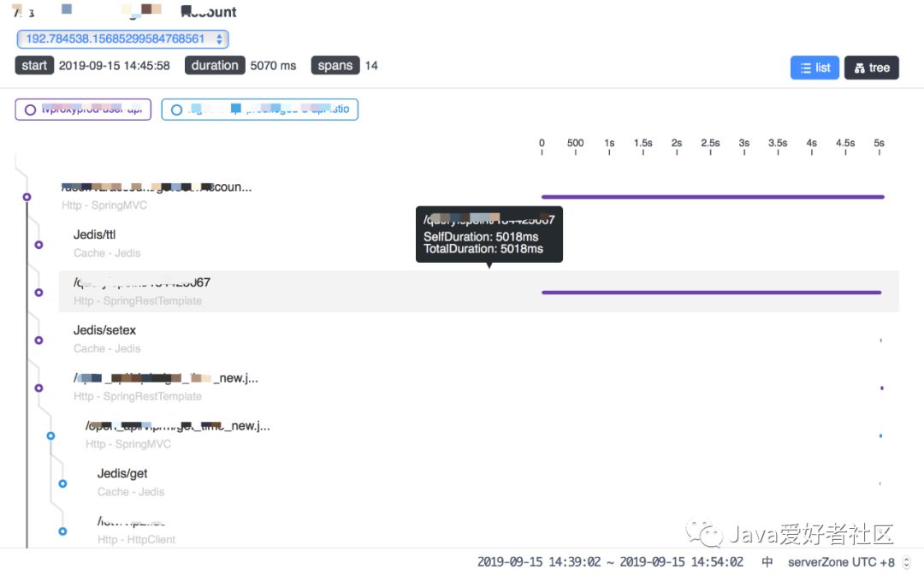Select the Jedis/get span node circle

[62, 483]
